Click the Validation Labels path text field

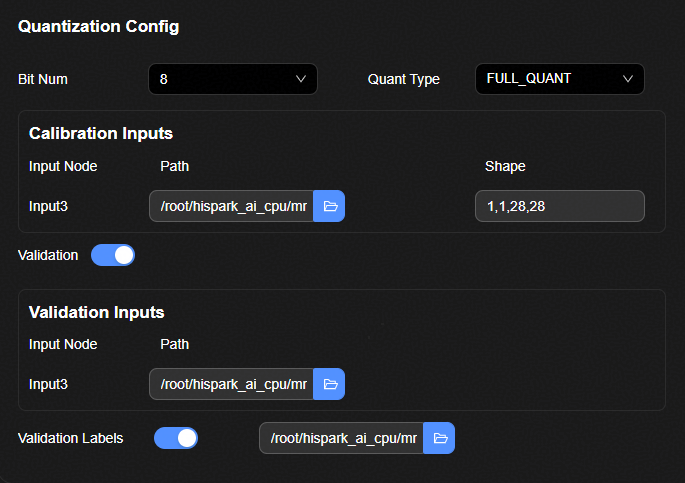[x=341, y=438]
